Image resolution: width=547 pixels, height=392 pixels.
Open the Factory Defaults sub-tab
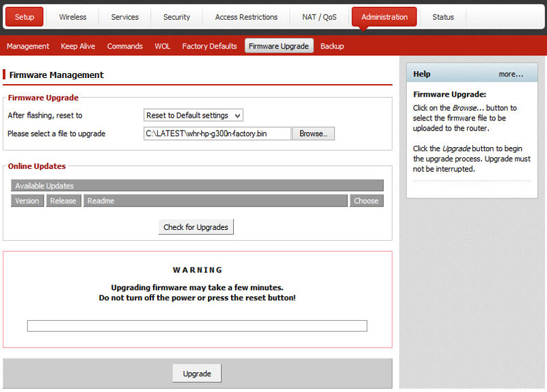209,47
